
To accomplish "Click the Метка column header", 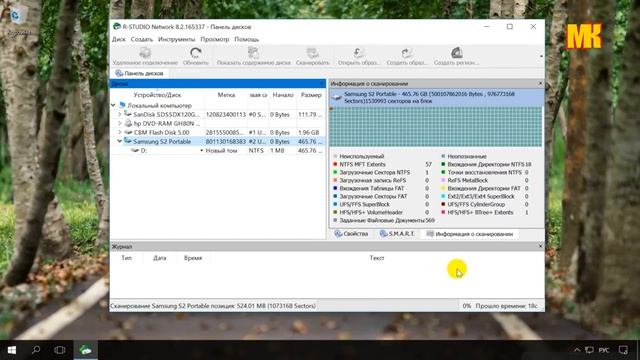I will [x=226, y=95].
